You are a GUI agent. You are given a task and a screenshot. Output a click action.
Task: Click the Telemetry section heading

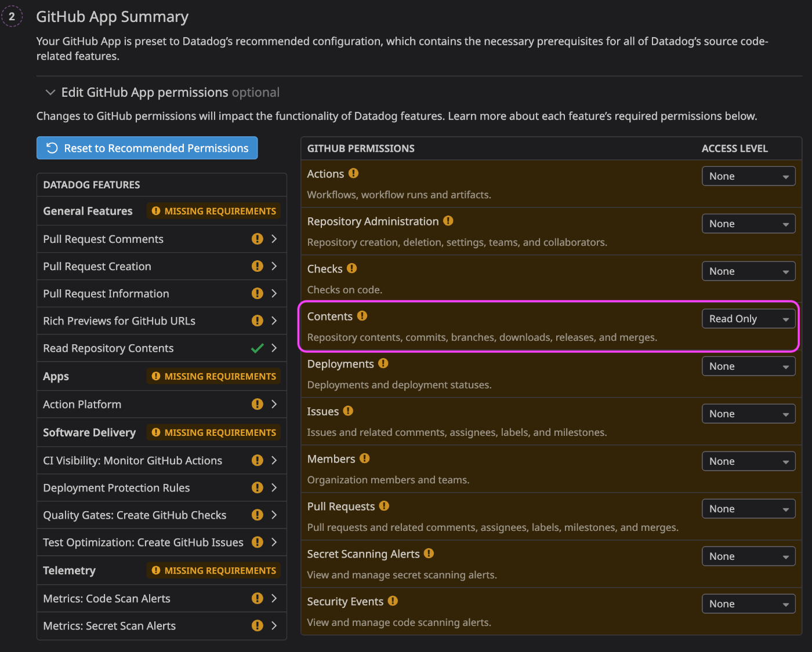tap(69, 570)
